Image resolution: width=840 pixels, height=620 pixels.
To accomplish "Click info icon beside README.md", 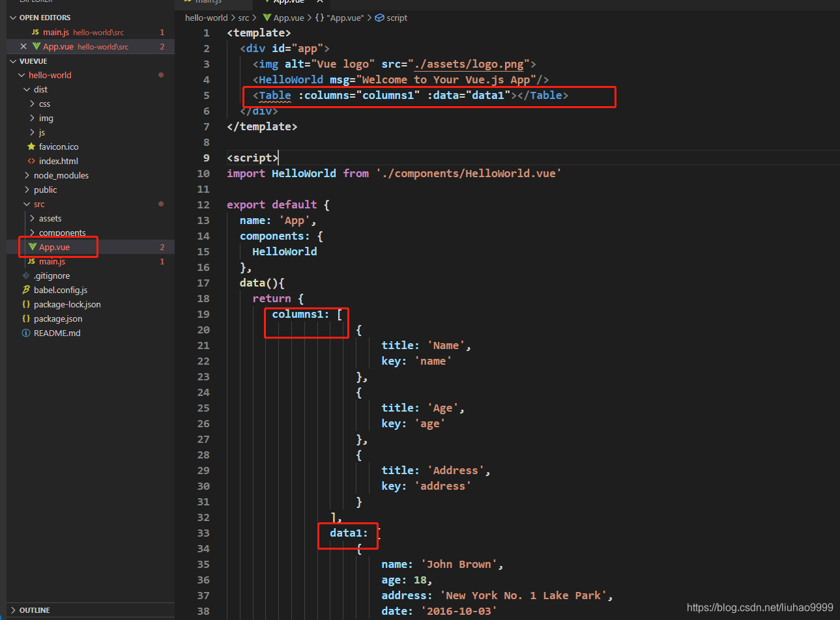I will click(26, 333).
